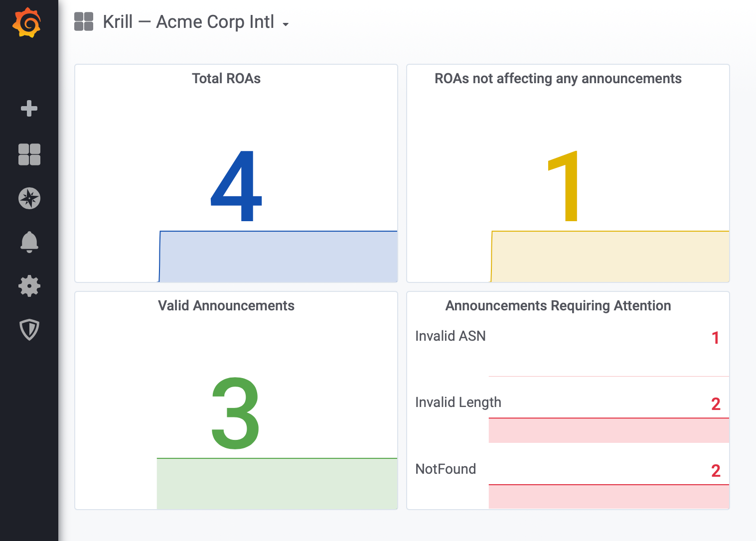The width and height of the screenshot is (756, 541).
Task: Click the Total ROAs value 4
Action: (236, 186)
